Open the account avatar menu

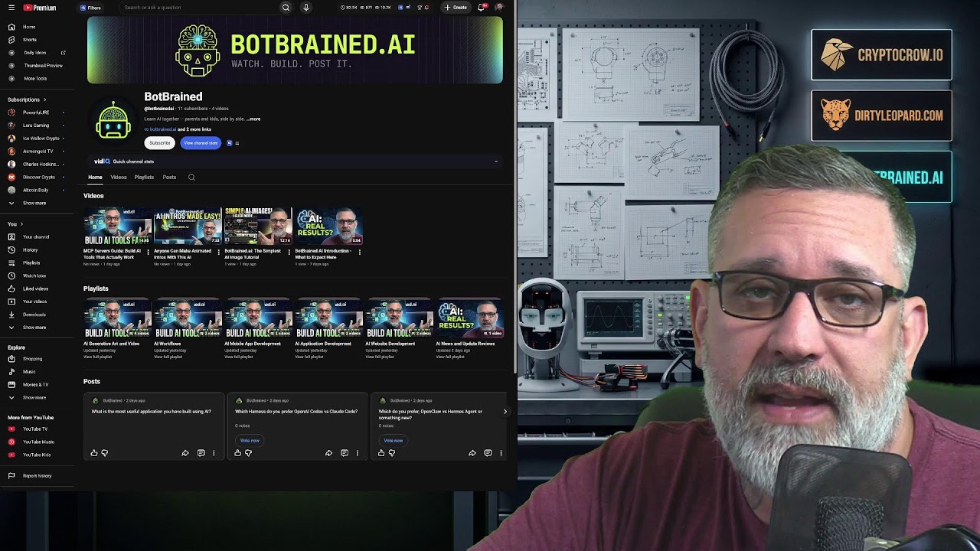click(499, 8)
